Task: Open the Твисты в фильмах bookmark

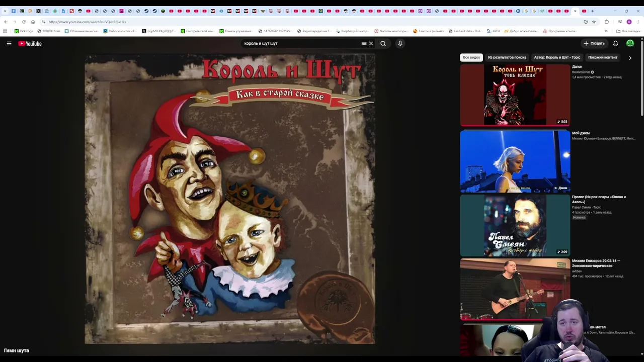Action: [x=428, y=31]
